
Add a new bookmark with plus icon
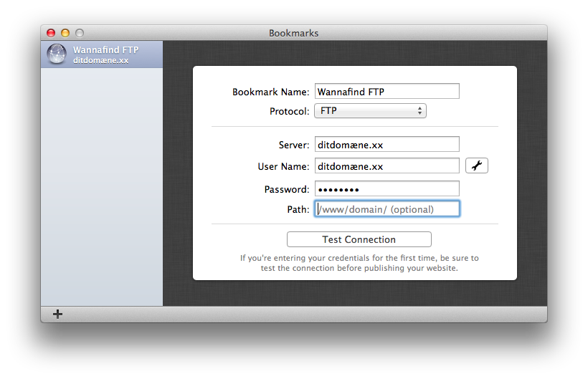pos(58,314)
